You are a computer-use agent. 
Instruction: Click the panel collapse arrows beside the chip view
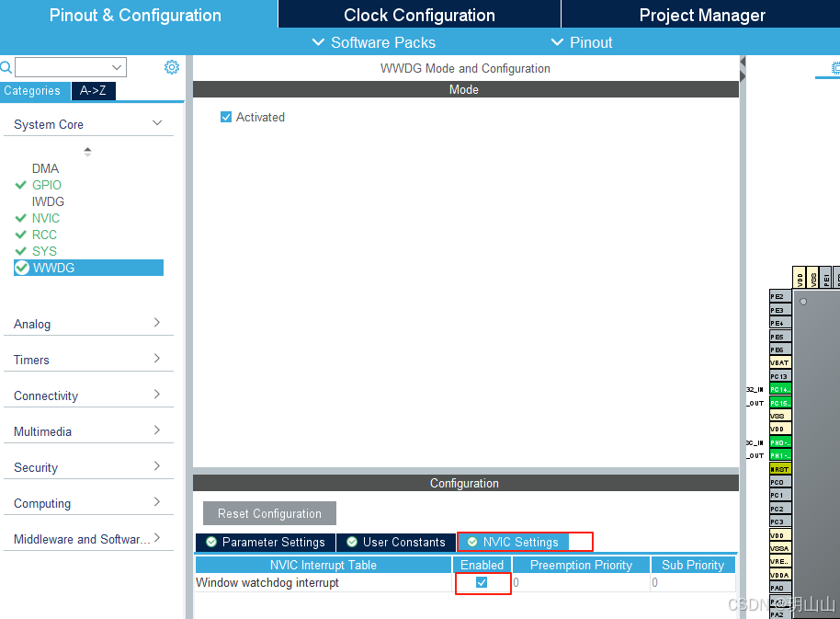743,69
